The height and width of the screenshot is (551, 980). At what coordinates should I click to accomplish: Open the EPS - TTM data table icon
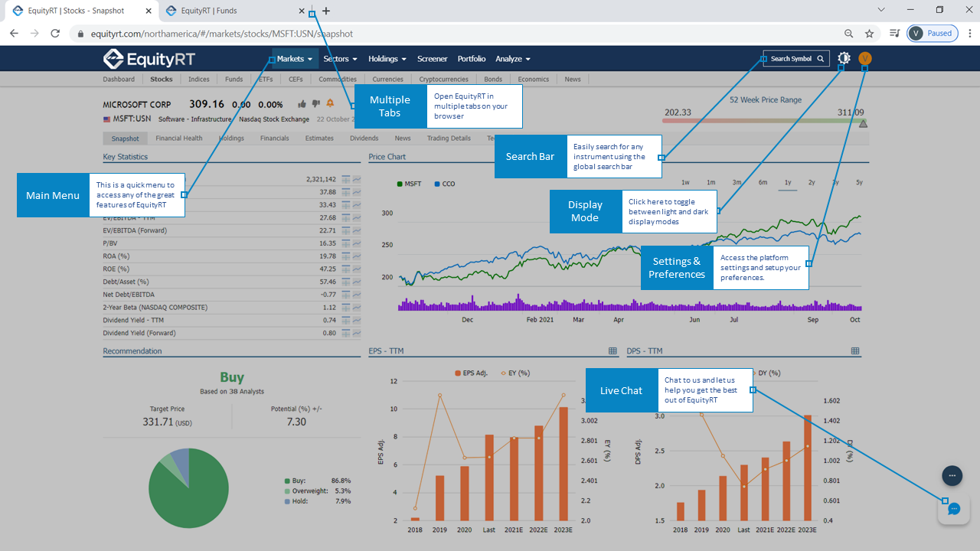[612, 351]
